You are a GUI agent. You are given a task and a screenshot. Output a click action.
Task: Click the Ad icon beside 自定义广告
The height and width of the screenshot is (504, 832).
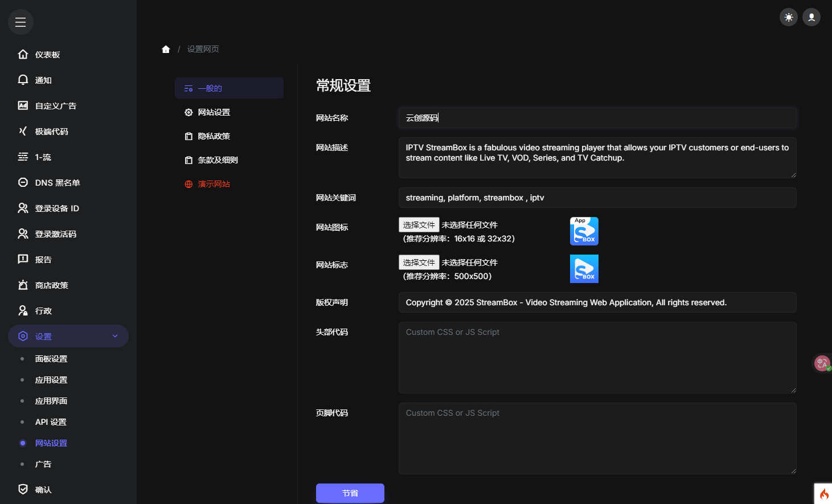click(x=23, y=105)
